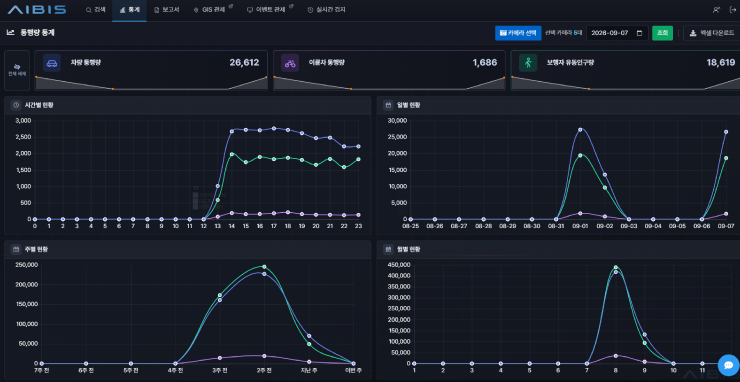
Task: Click the user account icon in the header
Action: click(717, 9)
